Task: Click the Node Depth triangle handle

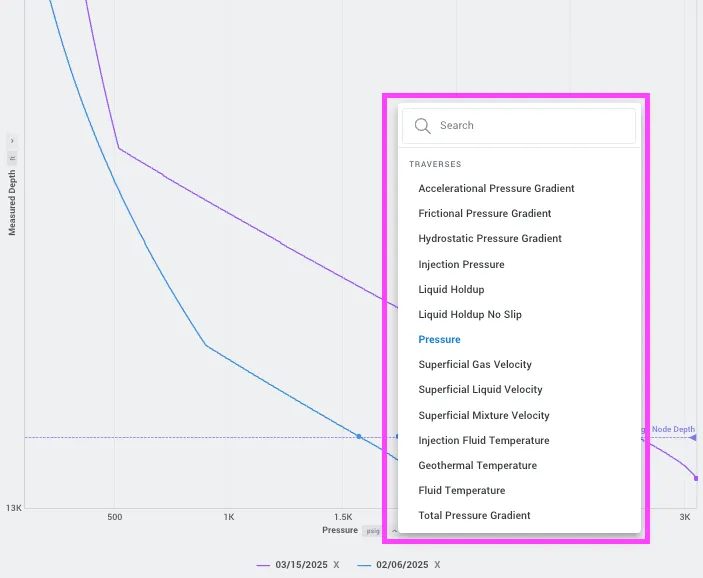Action: tap(693, 437)
